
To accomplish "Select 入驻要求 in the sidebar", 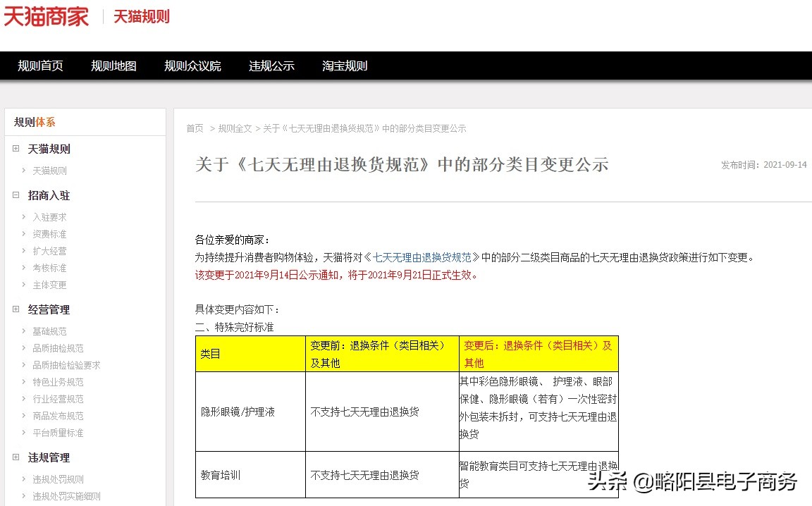I will [49, 217].
